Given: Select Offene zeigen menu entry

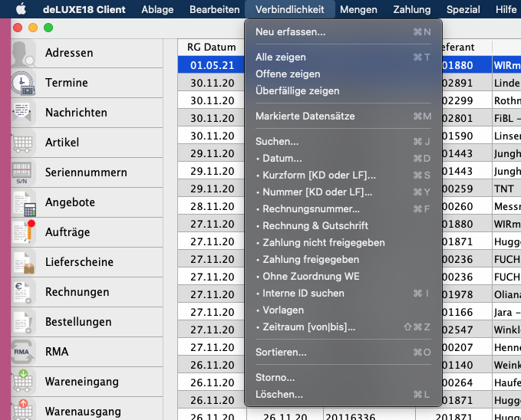Looking at the screenshot, I should tap(343, 74).
